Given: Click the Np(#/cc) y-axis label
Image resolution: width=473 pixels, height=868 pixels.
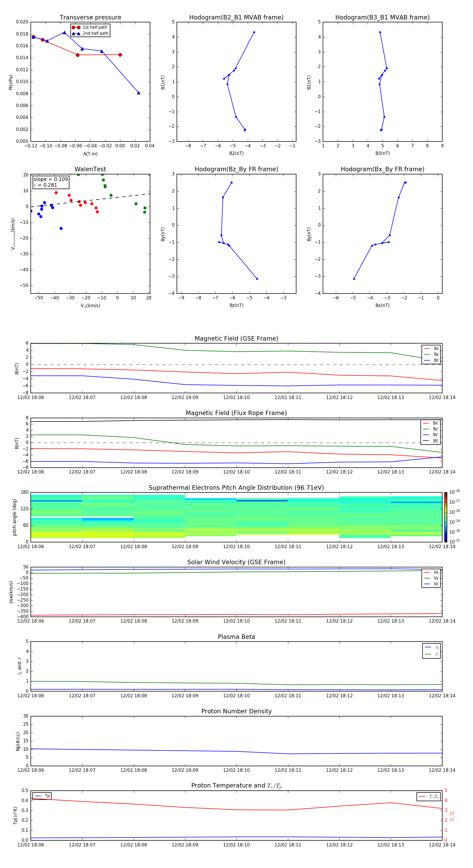Looking at the screenshot, I should 18,741.
